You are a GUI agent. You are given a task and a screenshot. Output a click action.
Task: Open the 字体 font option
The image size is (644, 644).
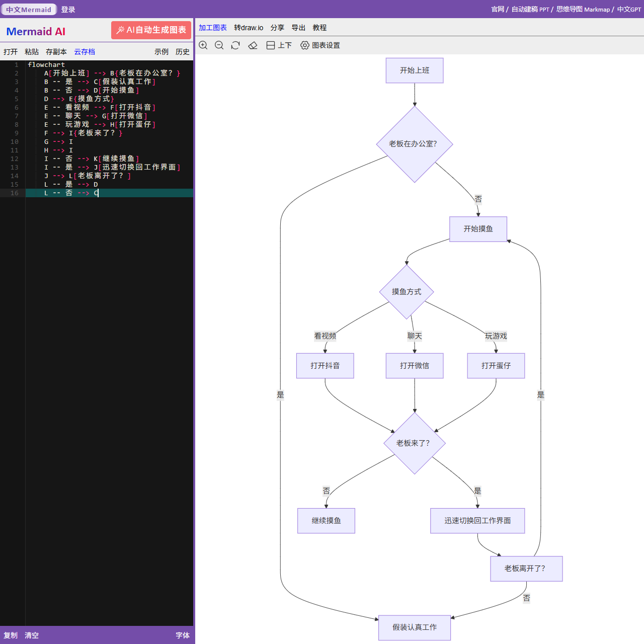[x=182, y=635]
